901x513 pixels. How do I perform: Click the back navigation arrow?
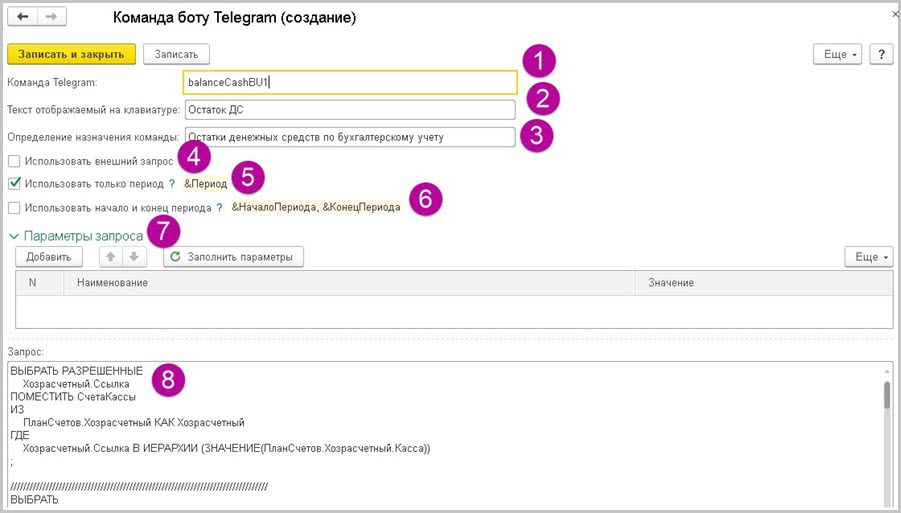(23, 18)
